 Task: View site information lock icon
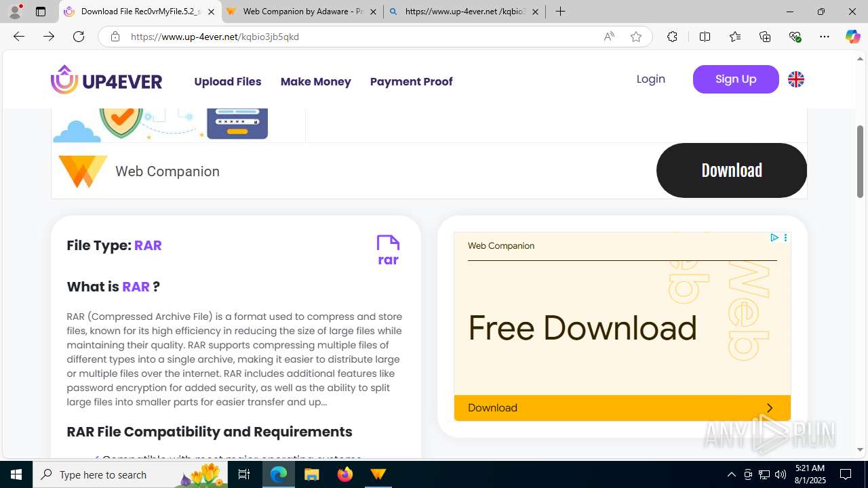(115, 37)
